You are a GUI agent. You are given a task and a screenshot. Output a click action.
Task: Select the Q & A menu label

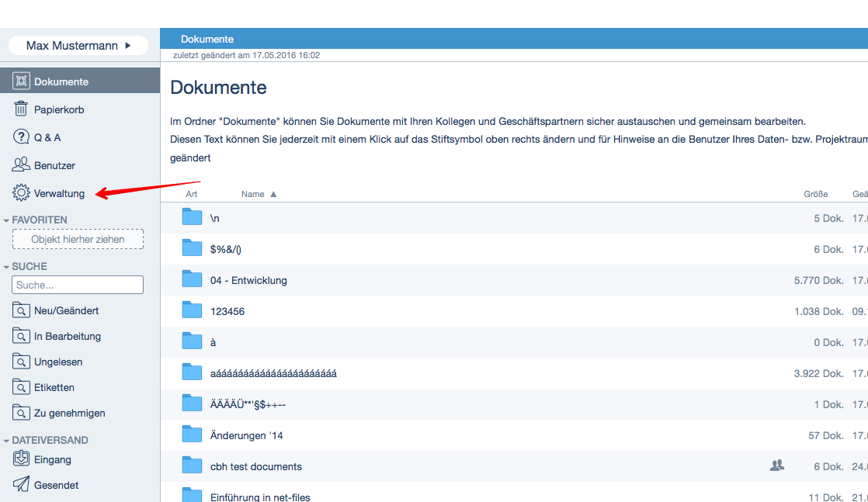click(47, 138)
